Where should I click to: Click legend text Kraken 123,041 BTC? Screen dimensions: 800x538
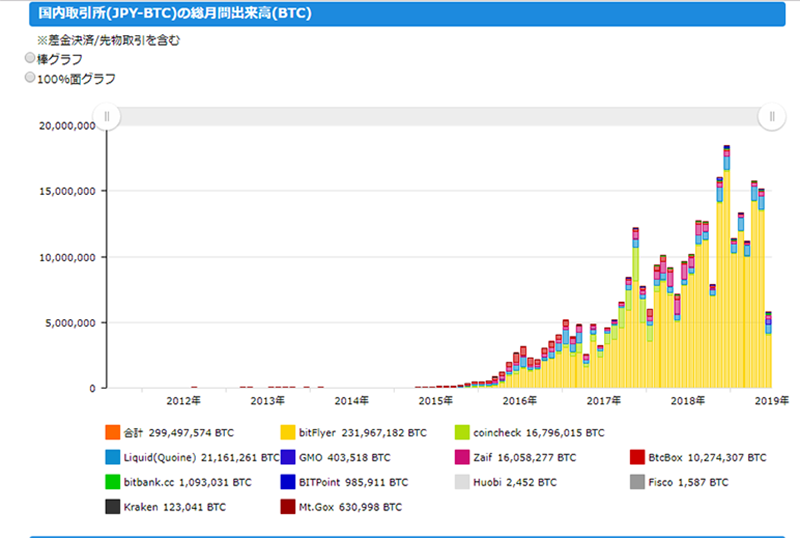[x=174, y=507]
